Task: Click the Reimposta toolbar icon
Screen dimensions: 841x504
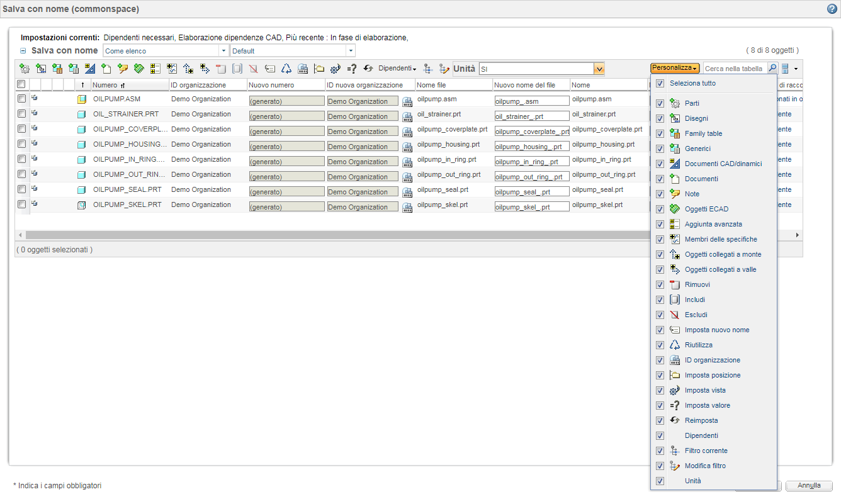Action: tap(368, 69)
